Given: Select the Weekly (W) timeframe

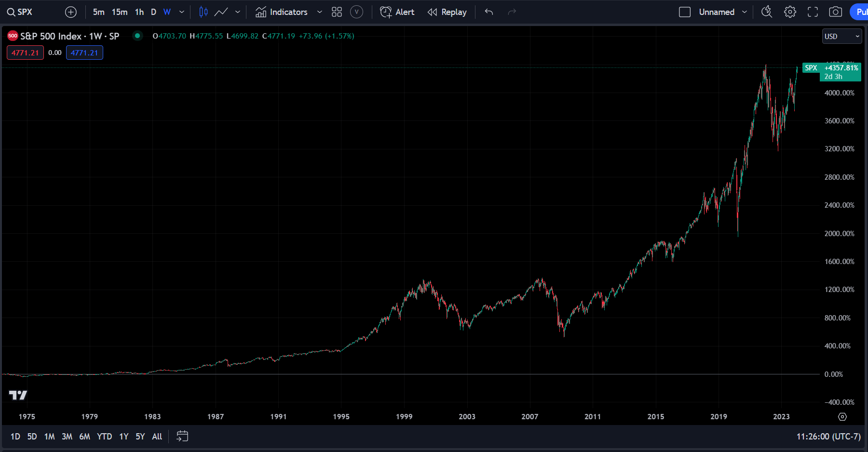Looking at the screenshot, I should coord(167,12).
